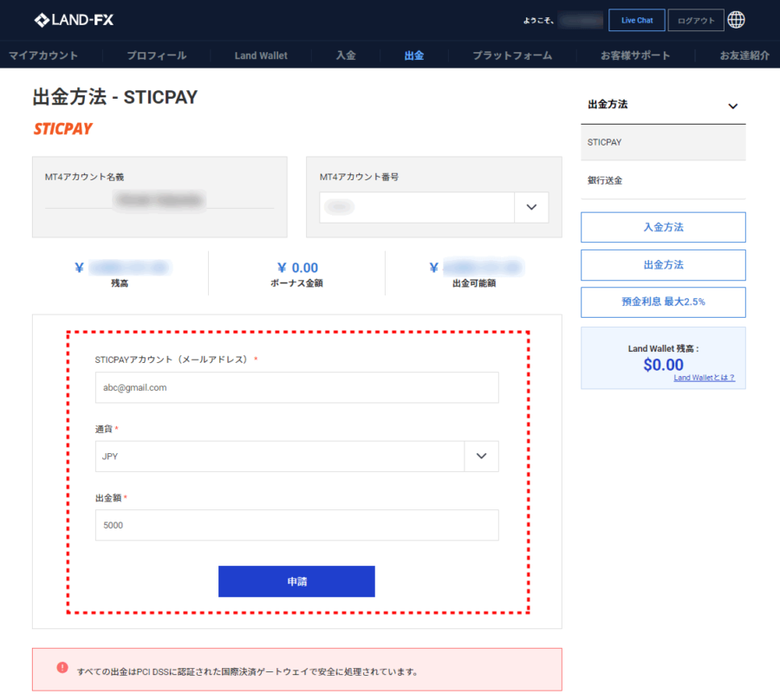Submit with the 申請 button
The width and height of the screenshot is (780, 700).
tap(296, 581)
